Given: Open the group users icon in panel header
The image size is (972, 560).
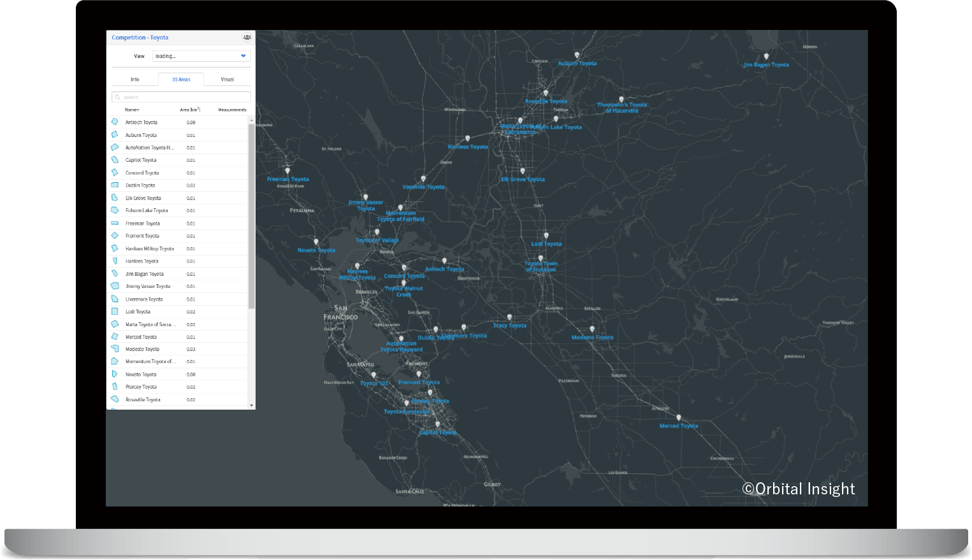Looking at the screenshot, I should click(x=247, y=38).
